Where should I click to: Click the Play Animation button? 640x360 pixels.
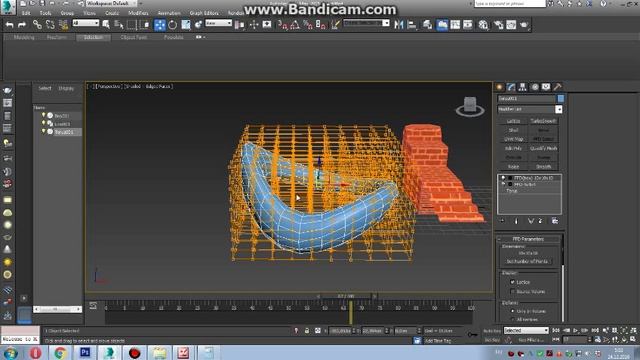tap(576, 330)
